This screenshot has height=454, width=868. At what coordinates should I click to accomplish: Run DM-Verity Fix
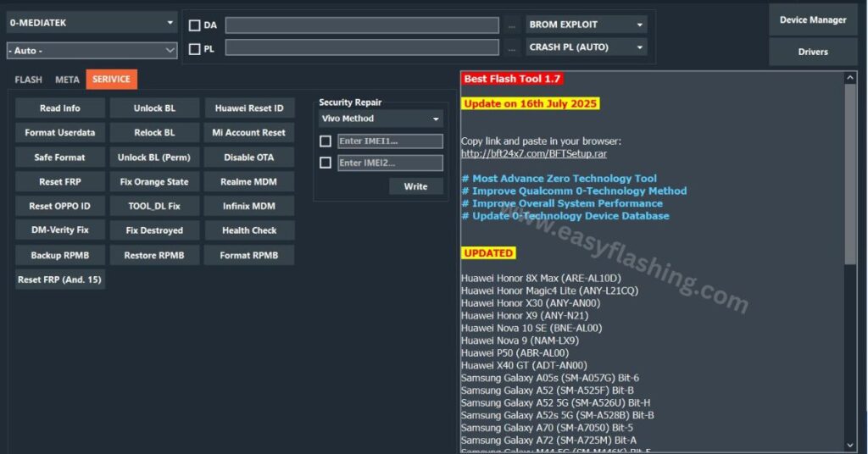click(60, 230)
